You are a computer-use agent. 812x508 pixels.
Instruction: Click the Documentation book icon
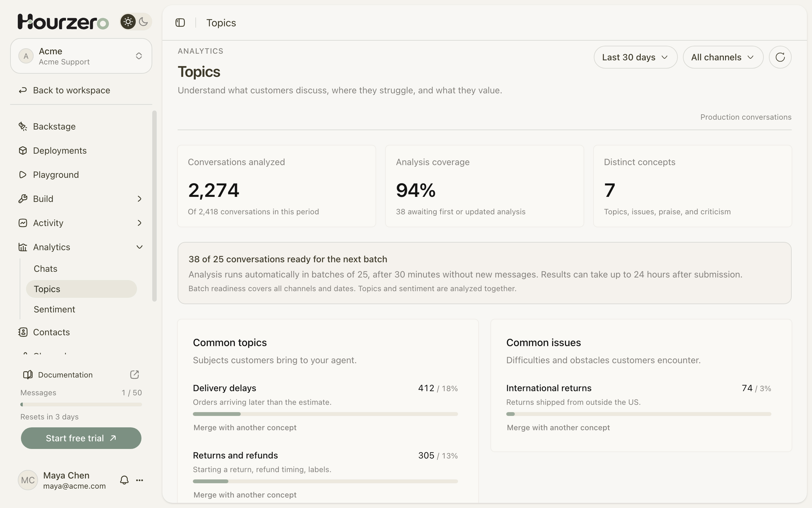click(28, 375)
